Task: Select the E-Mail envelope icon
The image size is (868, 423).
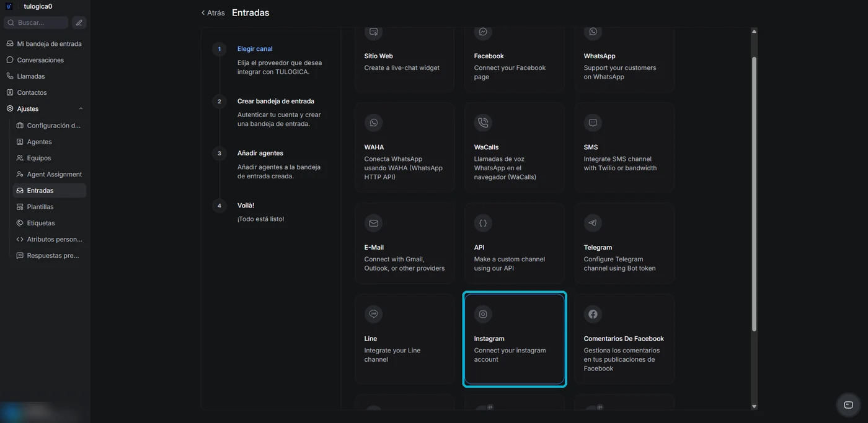Action: pos(373,223)
